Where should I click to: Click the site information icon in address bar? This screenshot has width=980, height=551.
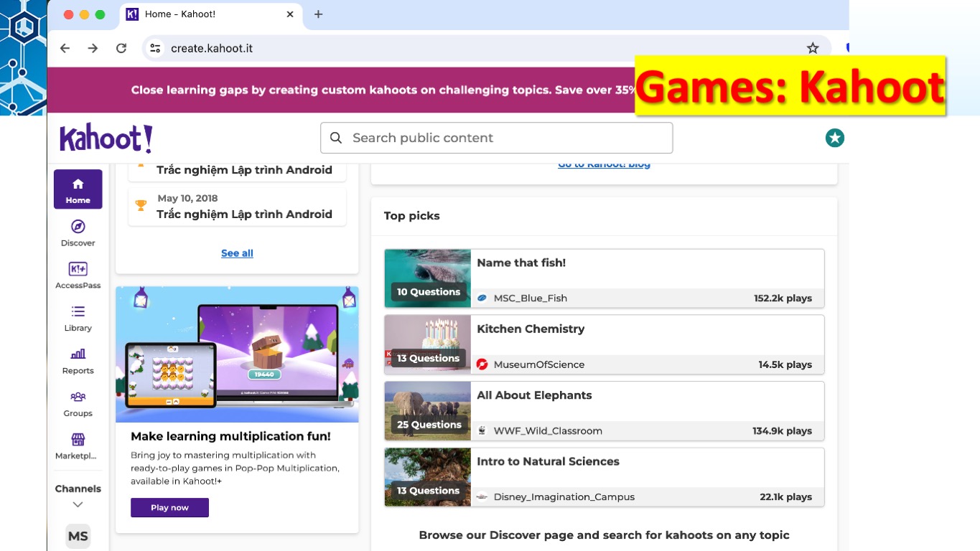tap(155, 48)
